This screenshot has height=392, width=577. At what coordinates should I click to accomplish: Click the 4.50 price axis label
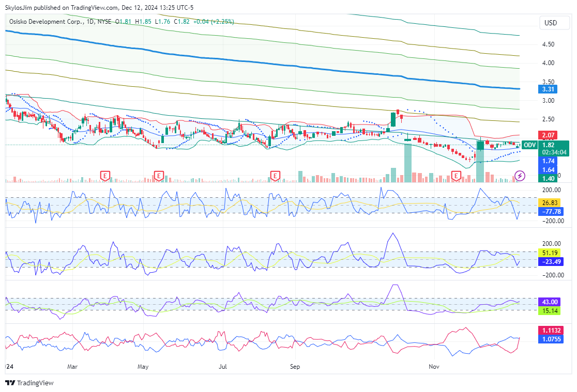coord(548,44)
